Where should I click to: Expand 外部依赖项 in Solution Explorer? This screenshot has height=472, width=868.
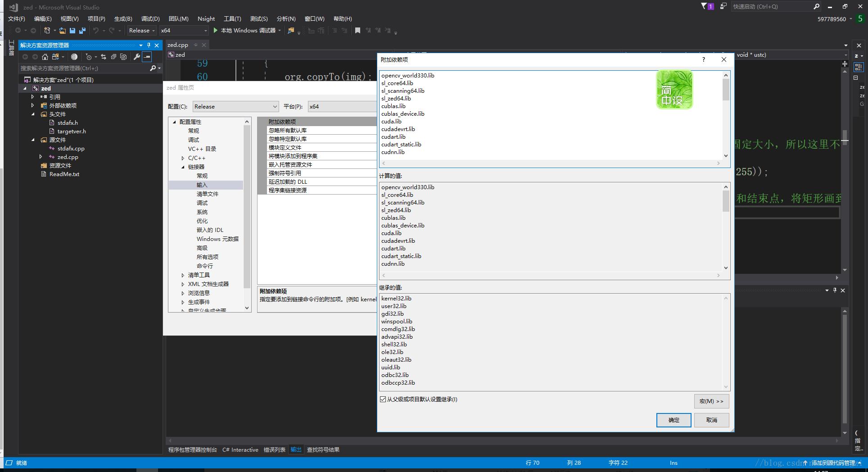tap(32, 105)
